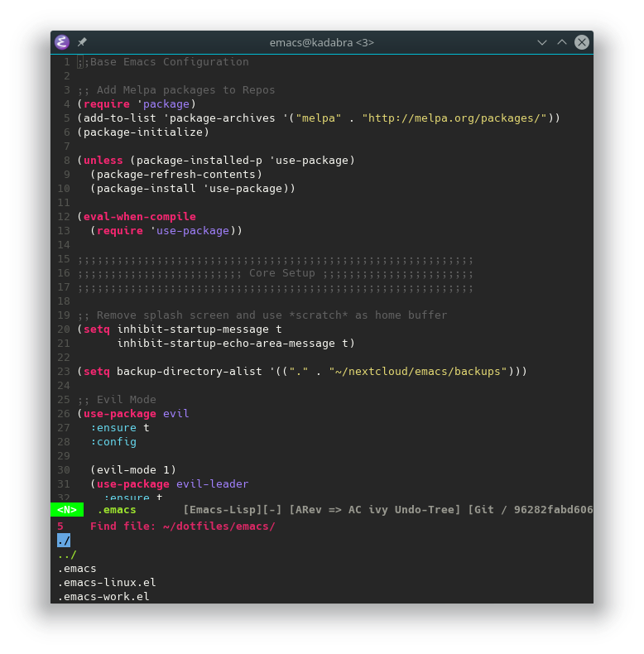Click the Find file path input
Screen dimensions: 644x654
(215, 526)
